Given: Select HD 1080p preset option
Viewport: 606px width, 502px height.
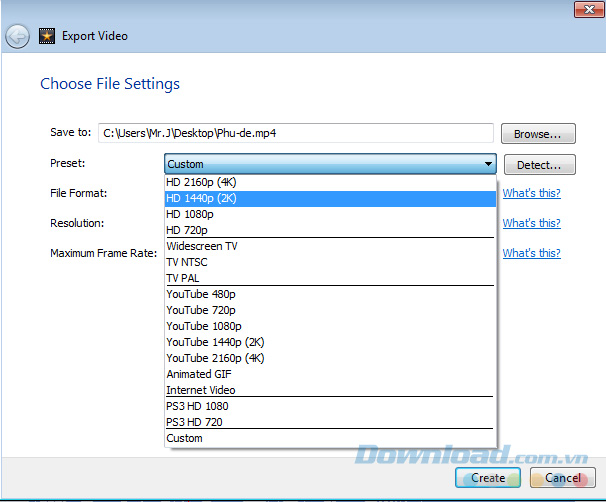Looking at the screenshot, I should coord(188,214).
